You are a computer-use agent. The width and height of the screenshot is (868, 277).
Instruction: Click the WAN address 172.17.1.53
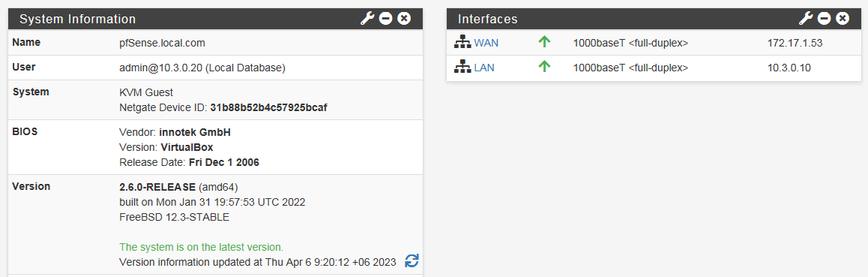click(x=795, y=43)
